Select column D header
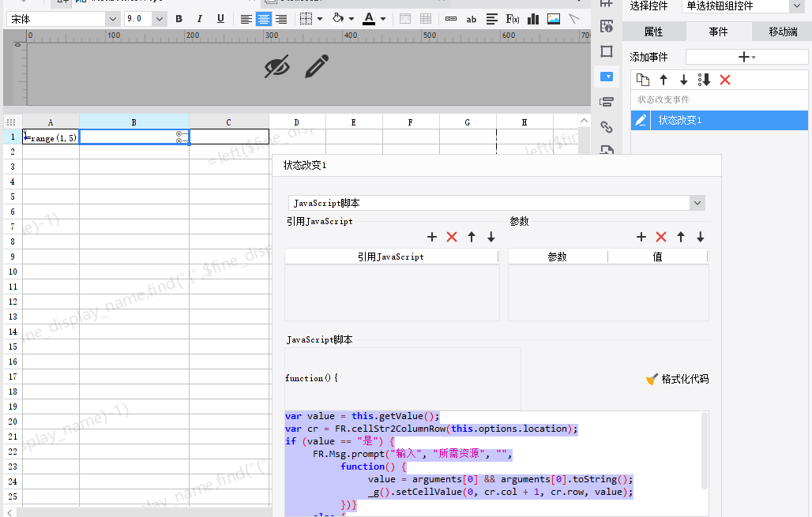The width and height of the screenshot is (812, 517). (297, 122)
